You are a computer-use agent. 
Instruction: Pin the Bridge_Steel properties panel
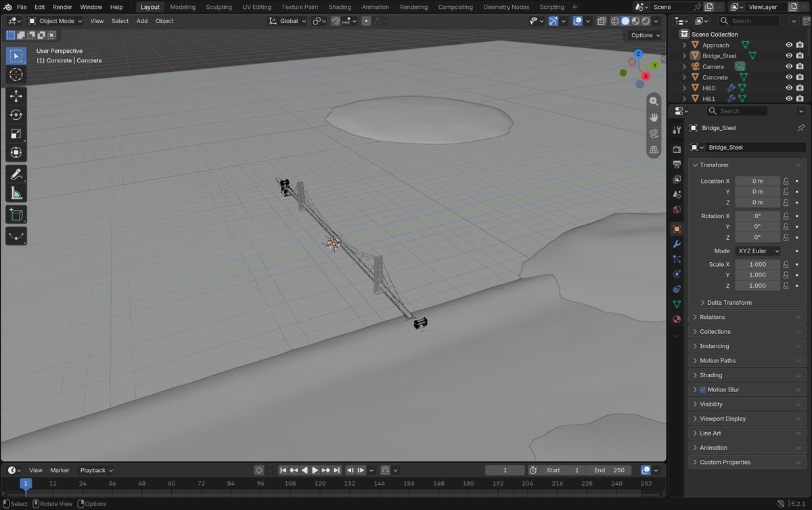click(801, 128)
